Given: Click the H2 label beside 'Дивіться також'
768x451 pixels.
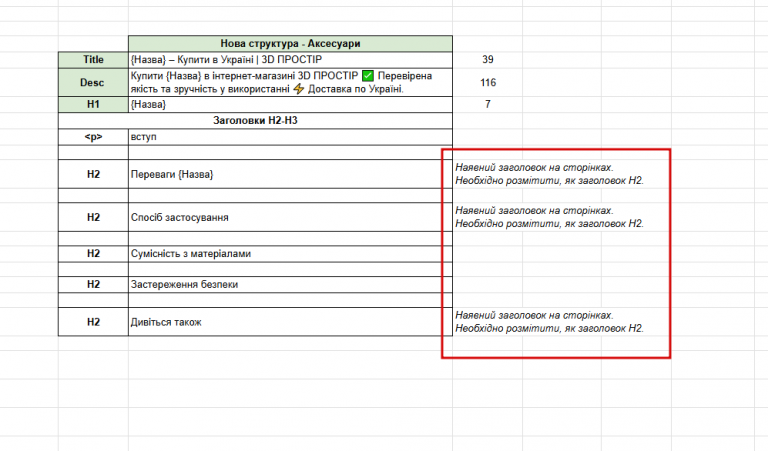Looking at the screenshot, I should point(93,322).
